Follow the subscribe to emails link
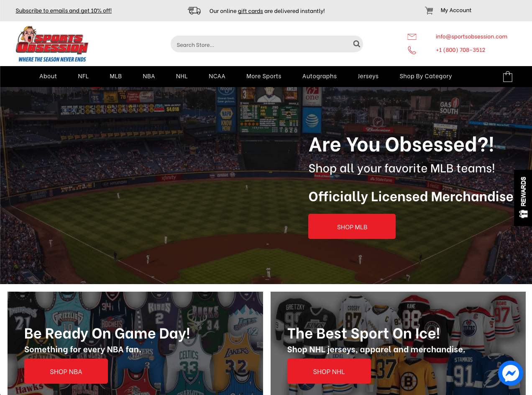532x395 pixels. [64, 10]
